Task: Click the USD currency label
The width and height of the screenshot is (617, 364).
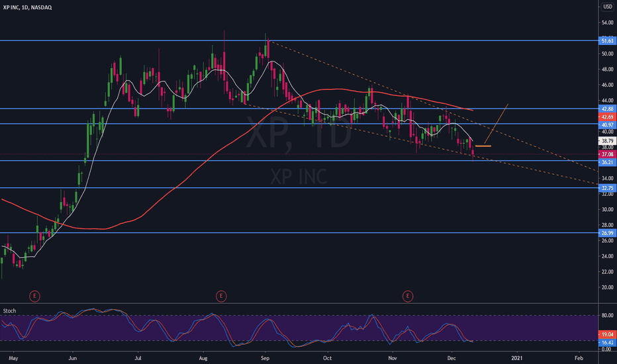Action: click(608, 7)
